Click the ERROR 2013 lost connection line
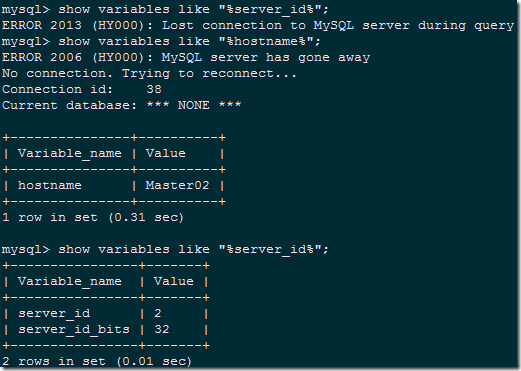Screen dimensions: 521x371 point(258,26)
